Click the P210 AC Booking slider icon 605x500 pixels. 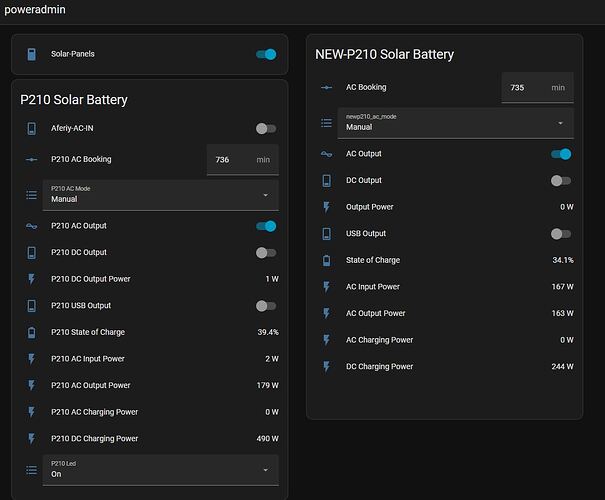pos(32,159)
